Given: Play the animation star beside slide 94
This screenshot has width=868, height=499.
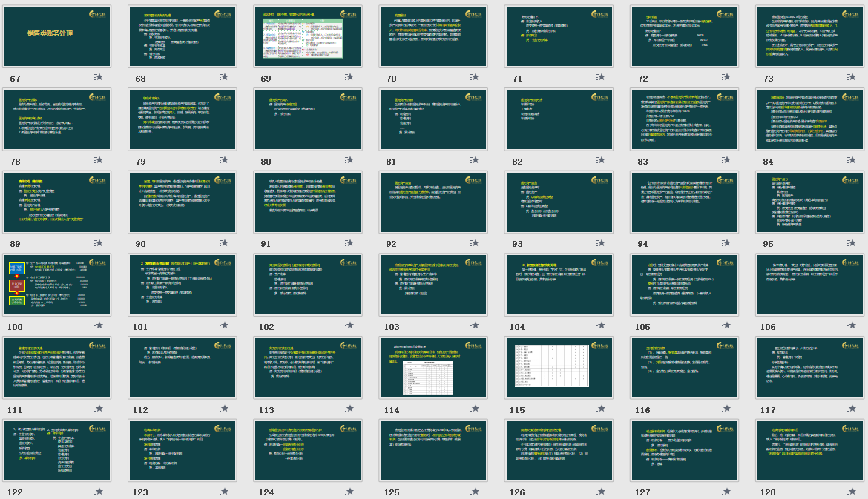Looking at the screenshot, I should click(726, 243).
